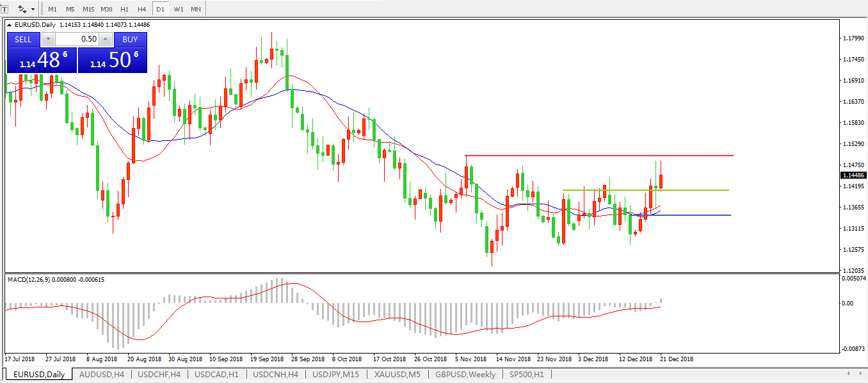Increase lot volume with up arrow
The image size is (868, 383).
106,39
